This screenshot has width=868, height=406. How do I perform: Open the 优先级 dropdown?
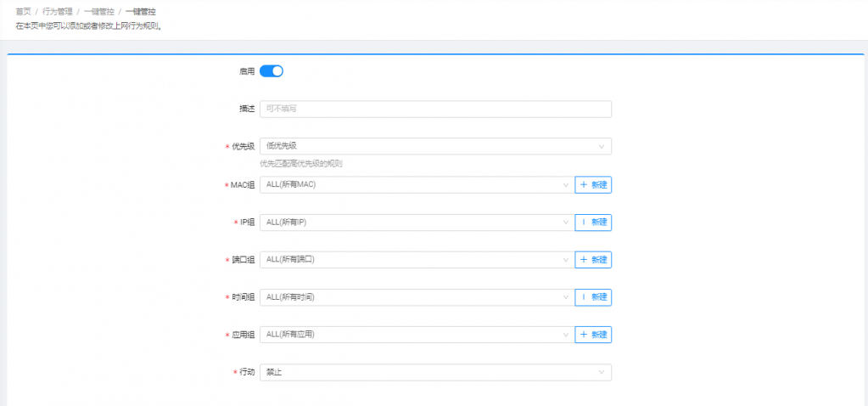[x=435, y=146]
